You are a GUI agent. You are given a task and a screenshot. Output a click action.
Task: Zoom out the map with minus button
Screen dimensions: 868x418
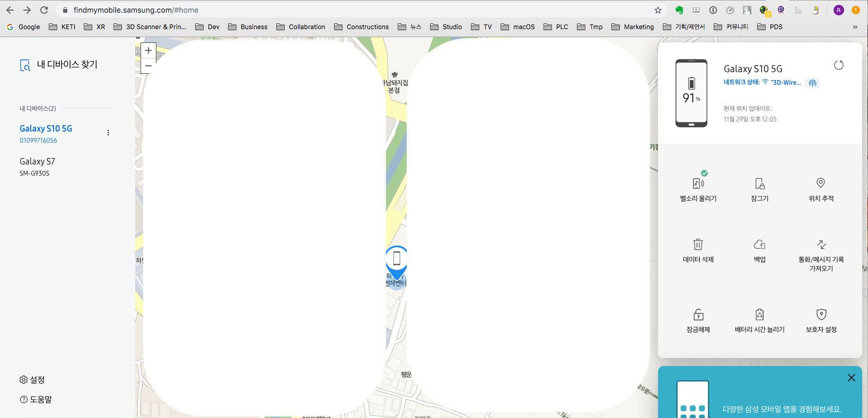(x=148, y=66)
